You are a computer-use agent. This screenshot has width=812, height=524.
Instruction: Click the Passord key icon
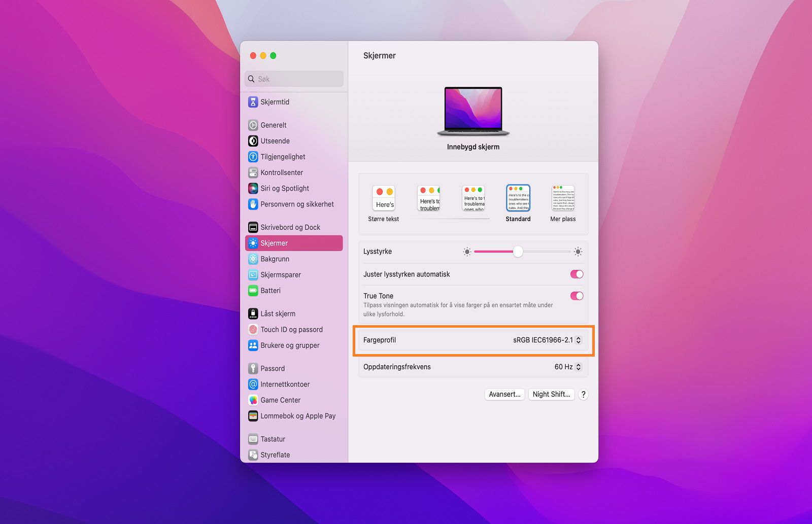pyautogui.click(x=253, y=368)
